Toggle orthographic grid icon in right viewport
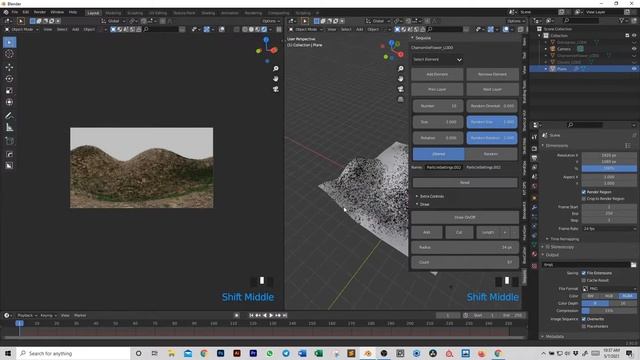640x360 pixels. pos(400,99)
